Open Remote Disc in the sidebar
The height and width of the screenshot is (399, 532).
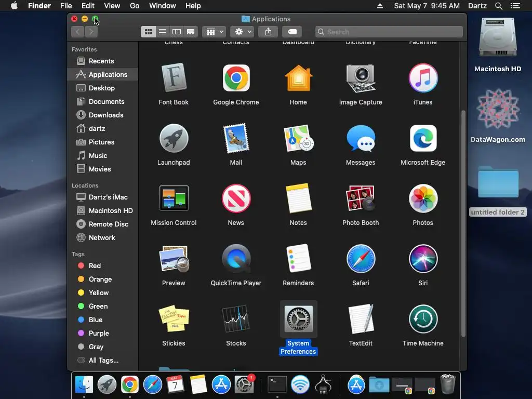point(102,224)
